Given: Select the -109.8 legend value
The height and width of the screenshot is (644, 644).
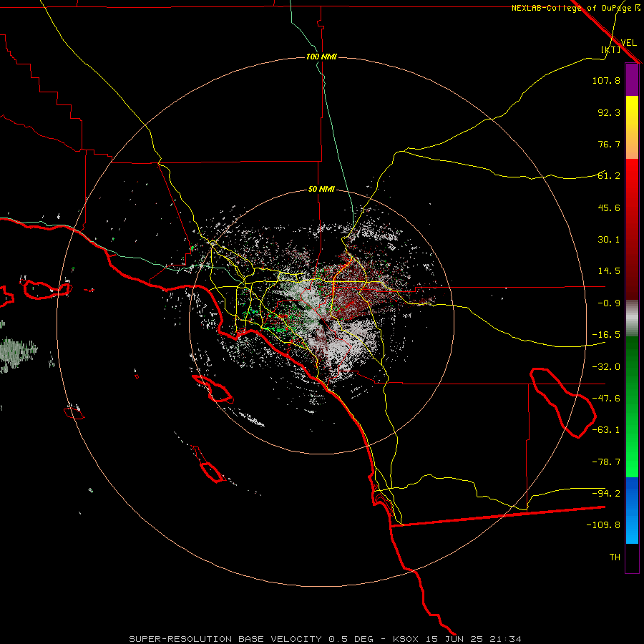Looking at the screenshot, I should [x=603, y=525].
